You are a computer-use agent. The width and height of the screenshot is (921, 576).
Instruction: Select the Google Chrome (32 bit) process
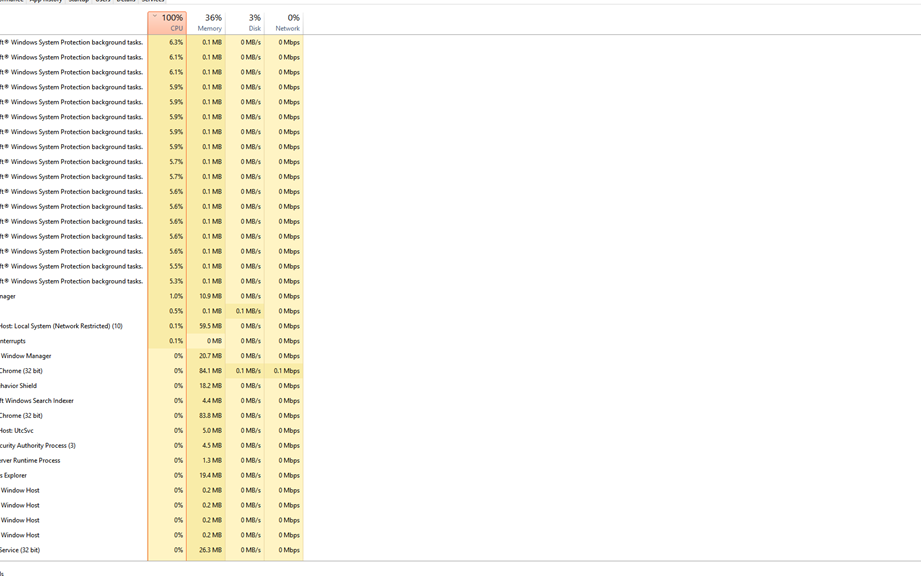[x=40, y=370]
